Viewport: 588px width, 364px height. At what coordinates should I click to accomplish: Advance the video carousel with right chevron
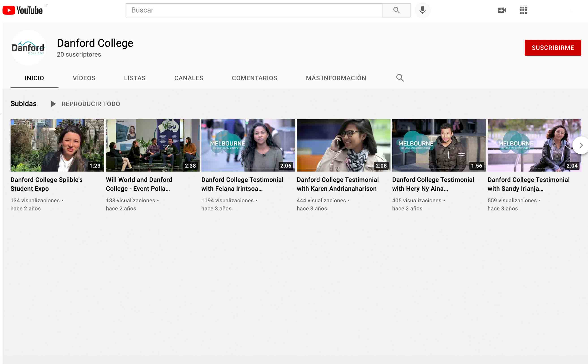(x=581, y=145)
